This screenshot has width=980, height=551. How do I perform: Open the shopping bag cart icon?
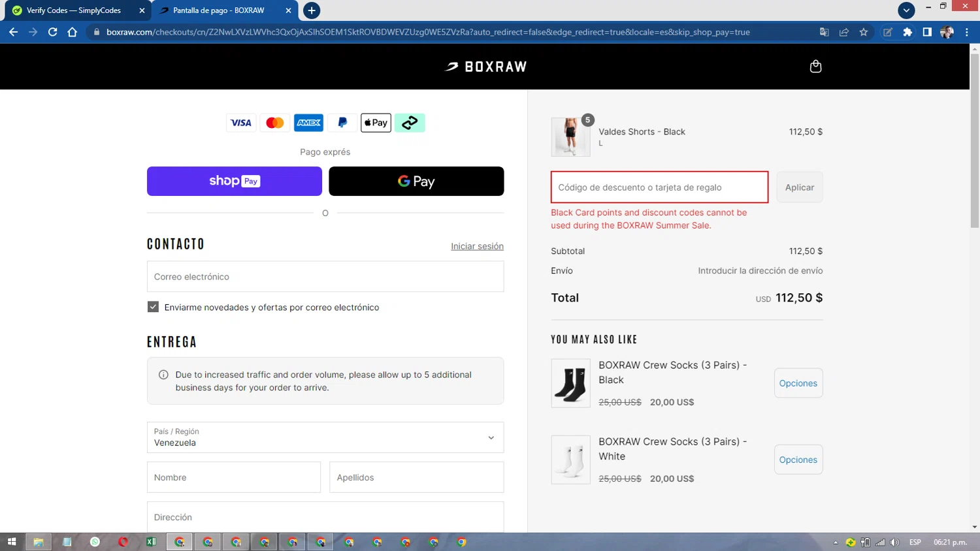point(815,66)
